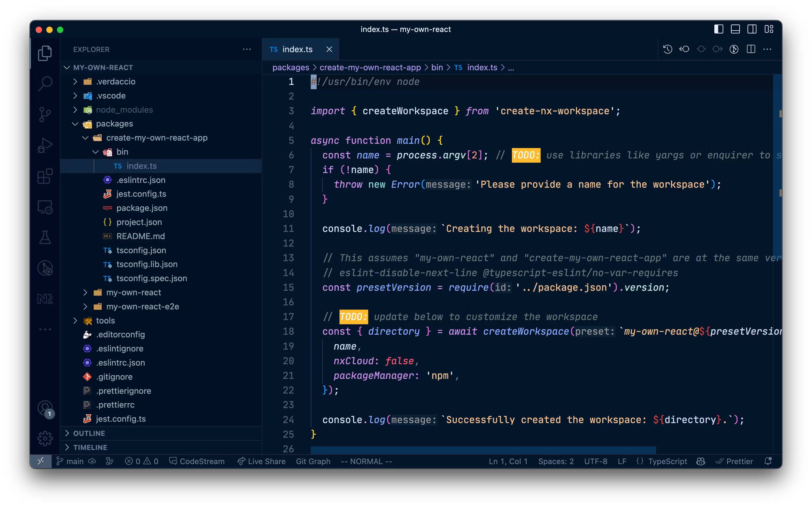The image size is (812, 508).
Task: Open the Extensions view
Action: pyautogui.click(x=45, y=176)
